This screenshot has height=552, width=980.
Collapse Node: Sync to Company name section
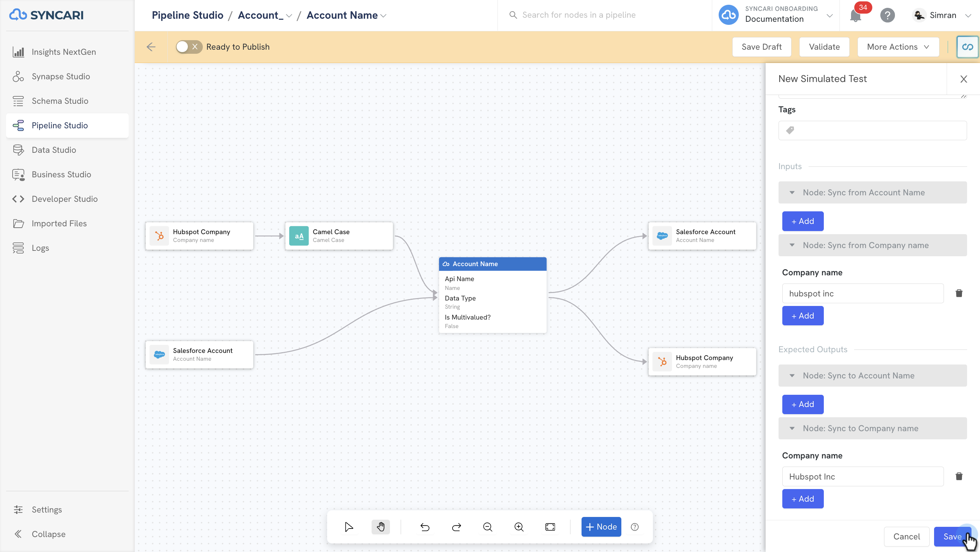pyautogui.click(x=872, y=428)
